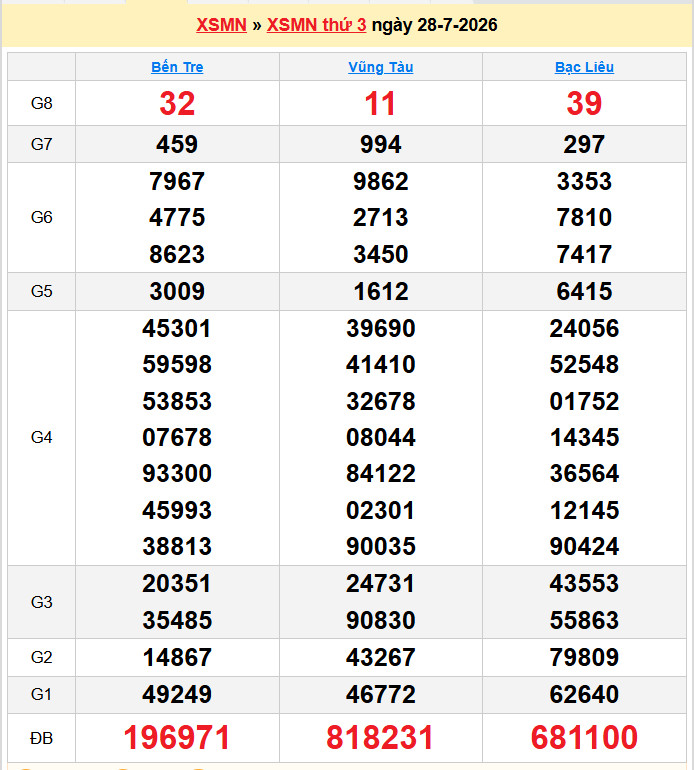Select the G4 number 24056
The width and height of the screenshot is (694, 770).
coord(584,328)
